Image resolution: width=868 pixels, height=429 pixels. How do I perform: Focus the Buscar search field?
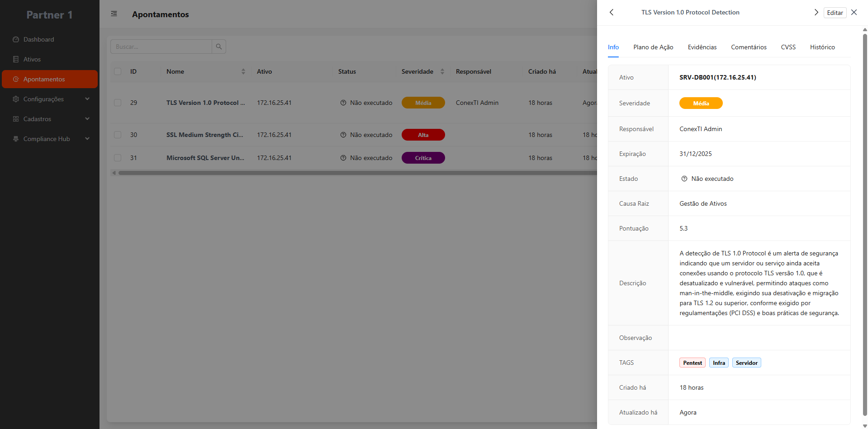coord(161,47)
